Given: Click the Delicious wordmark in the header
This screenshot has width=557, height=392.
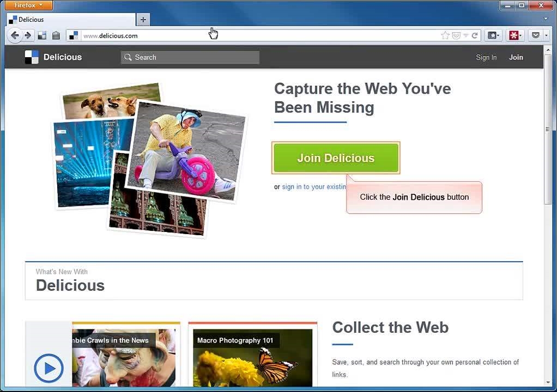Looking at the screenshot, I should (63, 57).
